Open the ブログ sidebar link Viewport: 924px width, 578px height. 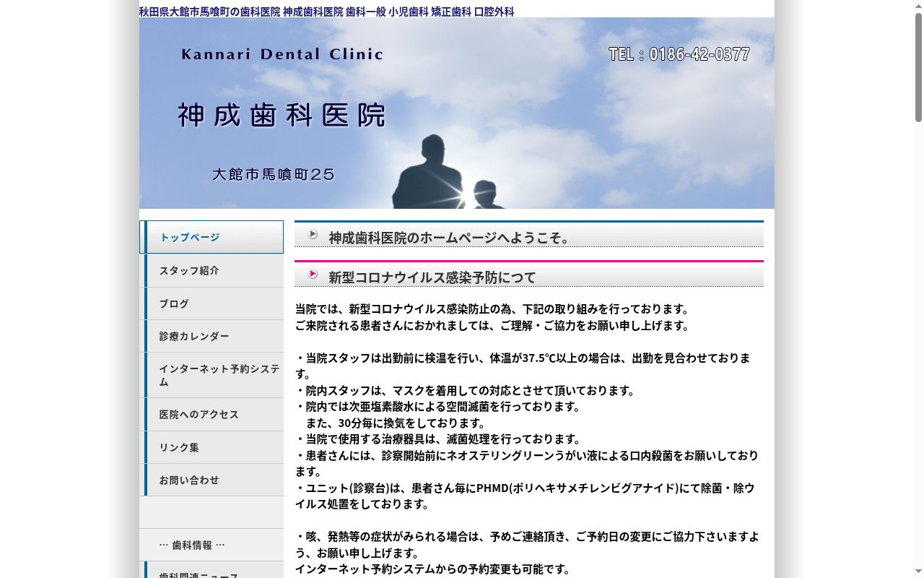(x=212, y=303)
